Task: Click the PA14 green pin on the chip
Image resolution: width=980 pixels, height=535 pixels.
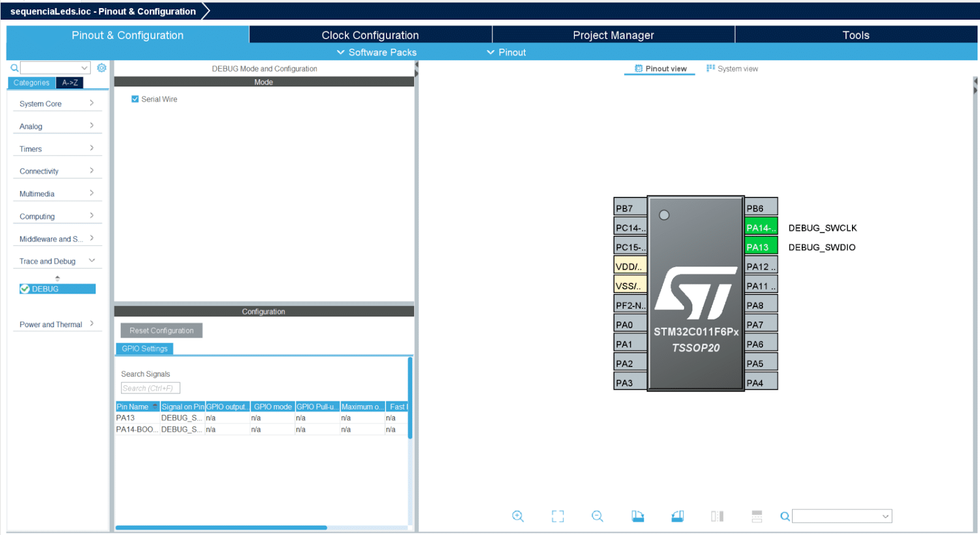Action: click(x=761, y=227)
